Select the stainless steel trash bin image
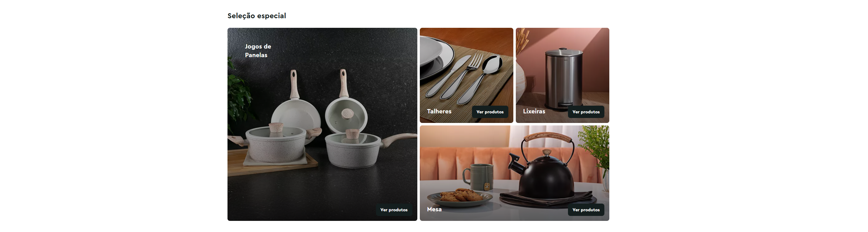The height and width of the screenshot is (232, 868). click(562, 75)
